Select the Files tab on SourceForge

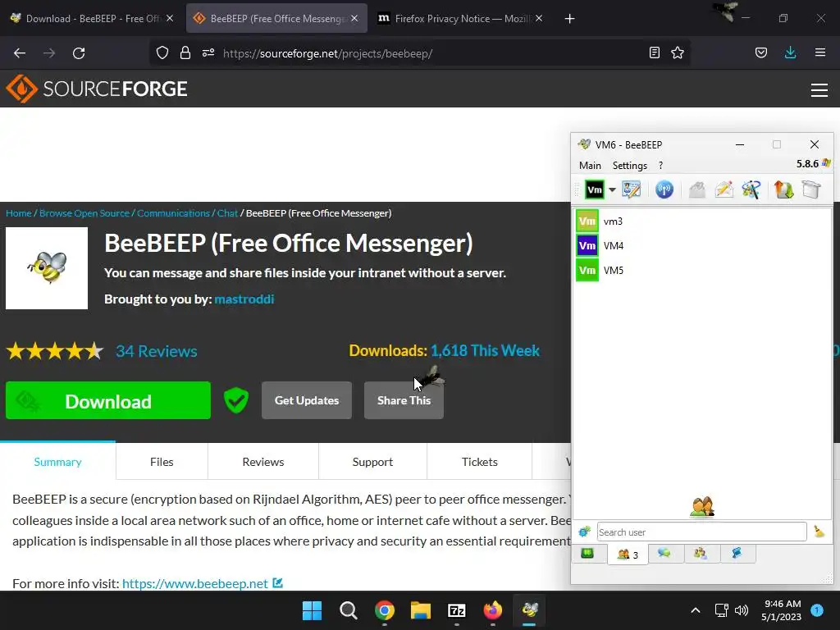[162, 463]
